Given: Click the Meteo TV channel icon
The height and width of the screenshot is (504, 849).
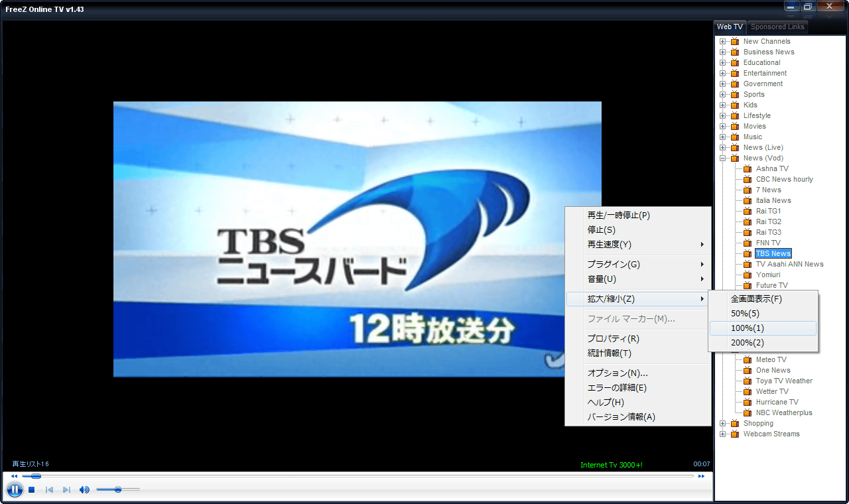Looking at the screenshot, I should click(748, 359).
